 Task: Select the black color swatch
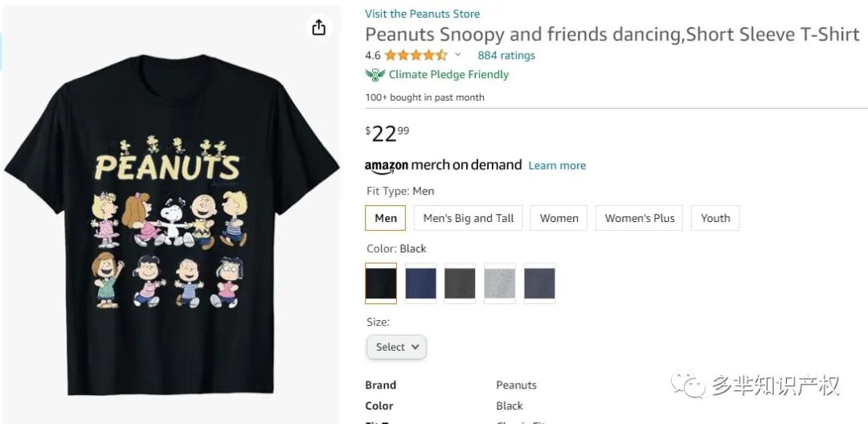coord(381,283)
